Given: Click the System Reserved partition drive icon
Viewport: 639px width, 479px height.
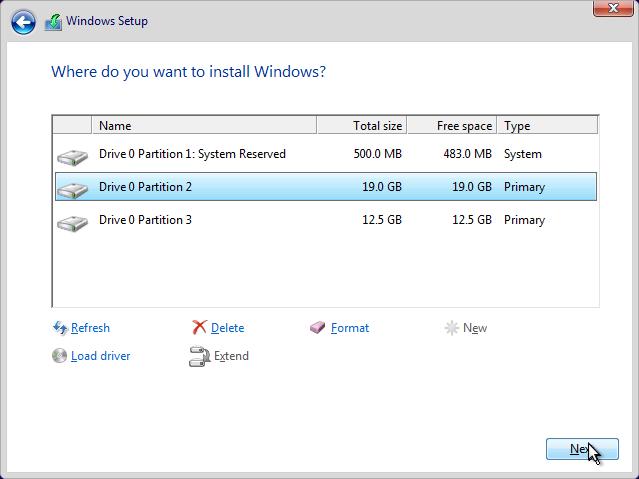Looking at the screenshot, I should [73, 157].
